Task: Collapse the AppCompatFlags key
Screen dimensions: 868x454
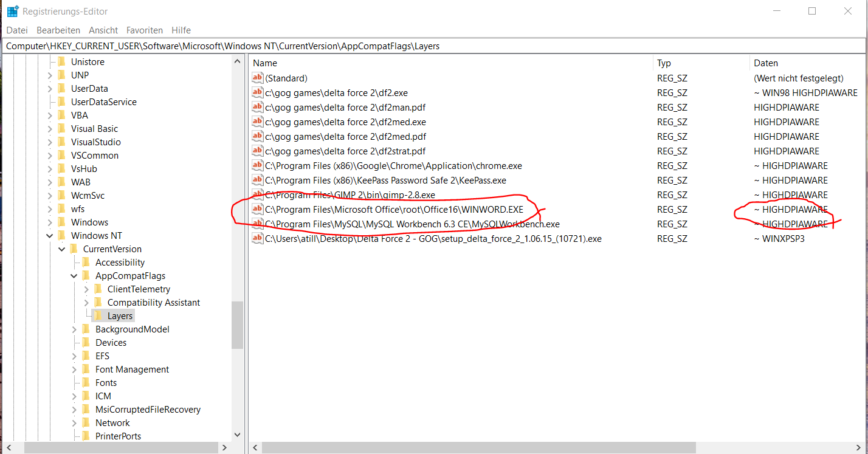Action: click(x=75, y=276)
